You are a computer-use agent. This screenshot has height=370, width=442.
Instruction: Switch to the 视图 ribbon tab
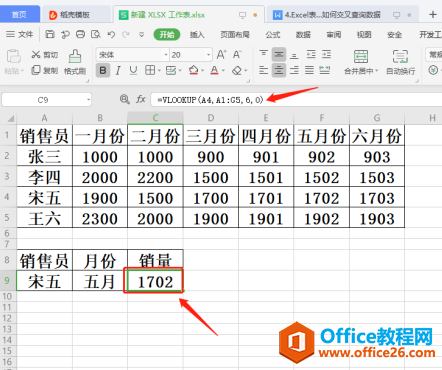click(x=364, y=34)
